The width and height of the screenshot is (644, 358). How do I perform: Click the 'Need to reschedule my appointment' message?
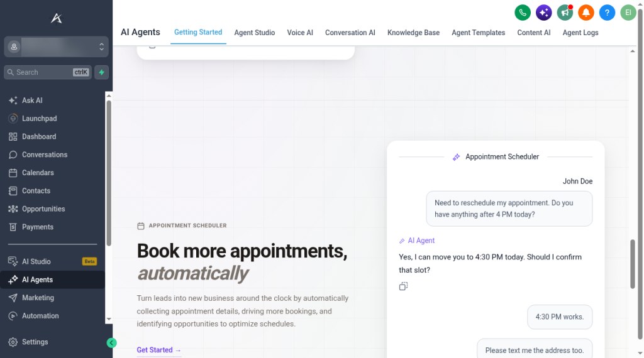(509, 209)
